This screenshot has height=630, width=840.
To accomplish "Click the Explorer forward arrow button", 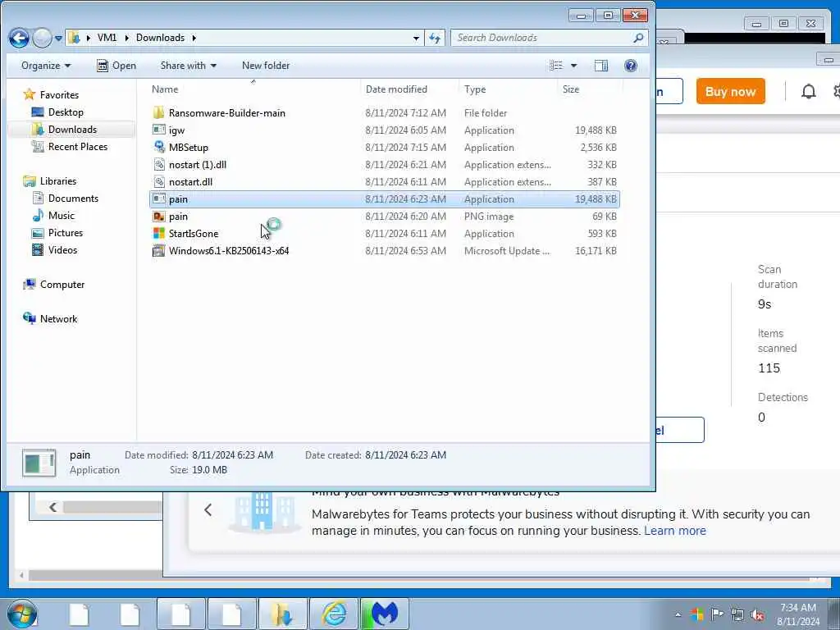I will pos(42,38).
